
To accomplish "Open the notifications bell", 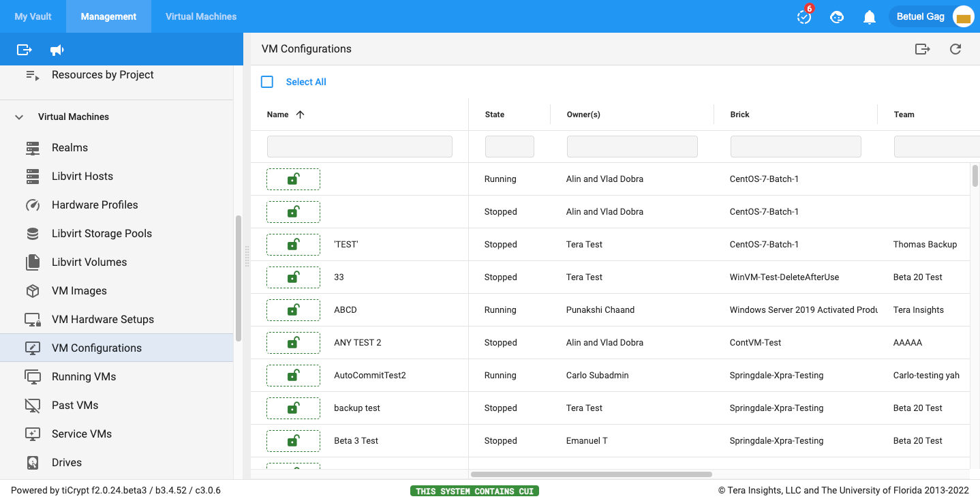I will point(869,17).
